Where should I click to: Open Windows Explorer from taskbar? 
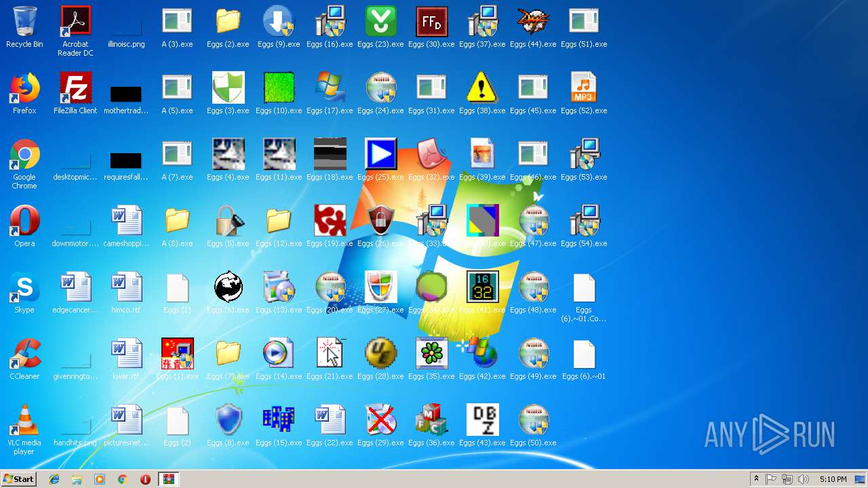click(x=77, y=479)
